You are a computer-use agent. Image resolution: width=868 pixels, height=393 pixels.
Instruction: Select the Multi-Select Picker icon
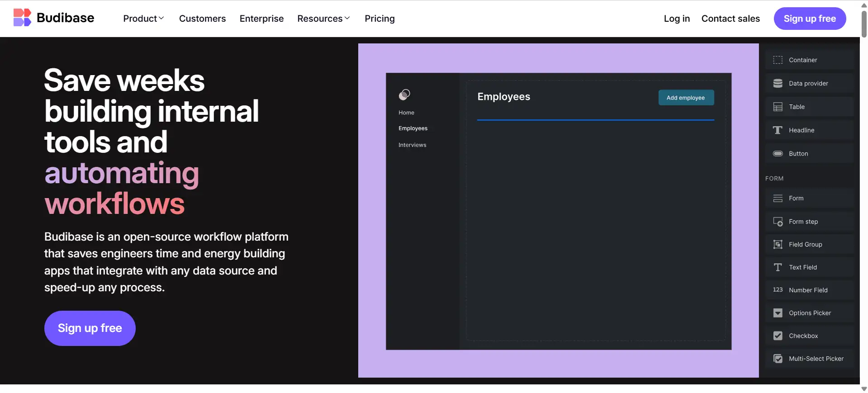point(778,359)
